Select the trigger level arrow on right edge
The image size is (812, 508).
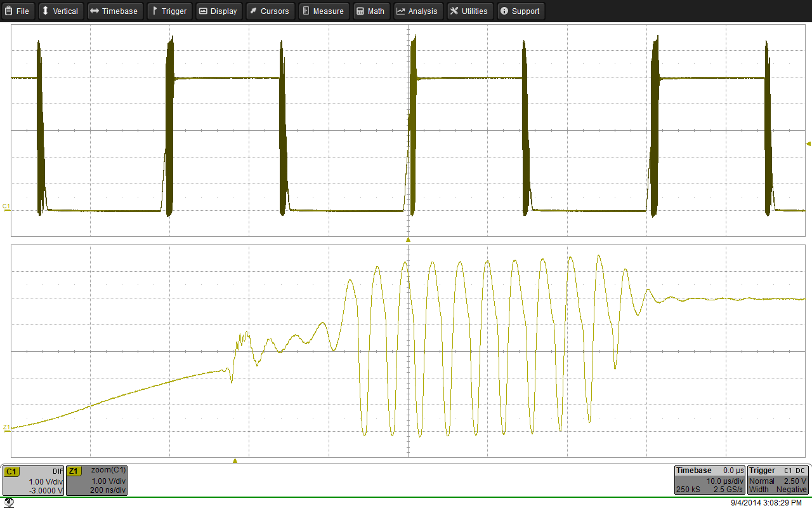(808, 144)
